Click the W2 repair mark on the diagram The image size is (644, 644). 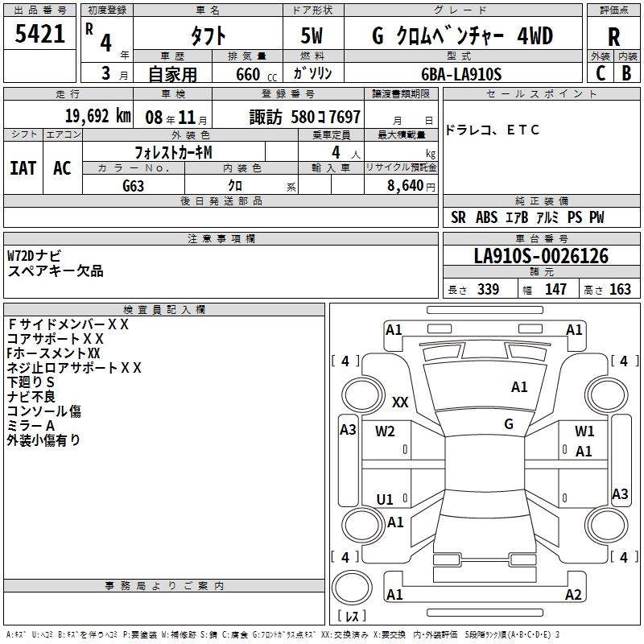pyautogui.click(x=385, y=431)
